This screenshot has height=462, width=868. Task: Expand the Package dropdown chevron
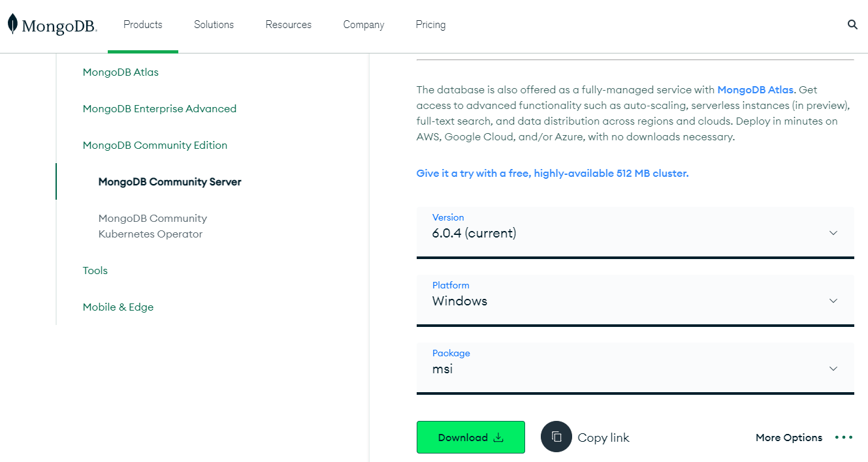point(833,369)
